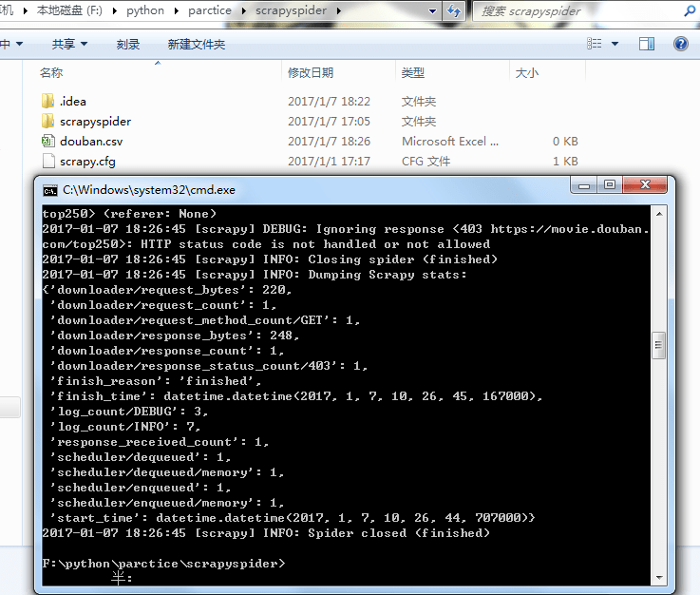Image resolution: width=700 pixels, height=595 pixels.
Task: Click the change view icon
Action: [x=596, y=44]
